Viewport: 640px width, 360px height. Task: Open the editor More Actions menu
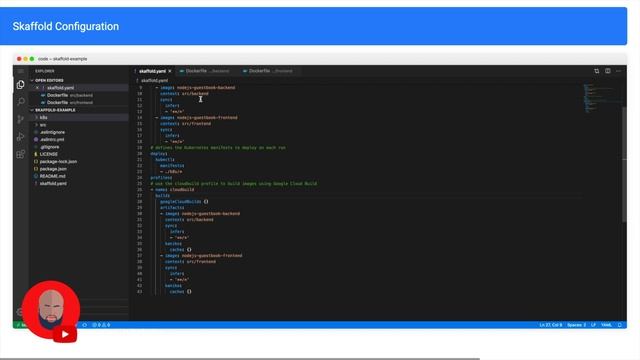pyautogui.click(x=619, y=71)
